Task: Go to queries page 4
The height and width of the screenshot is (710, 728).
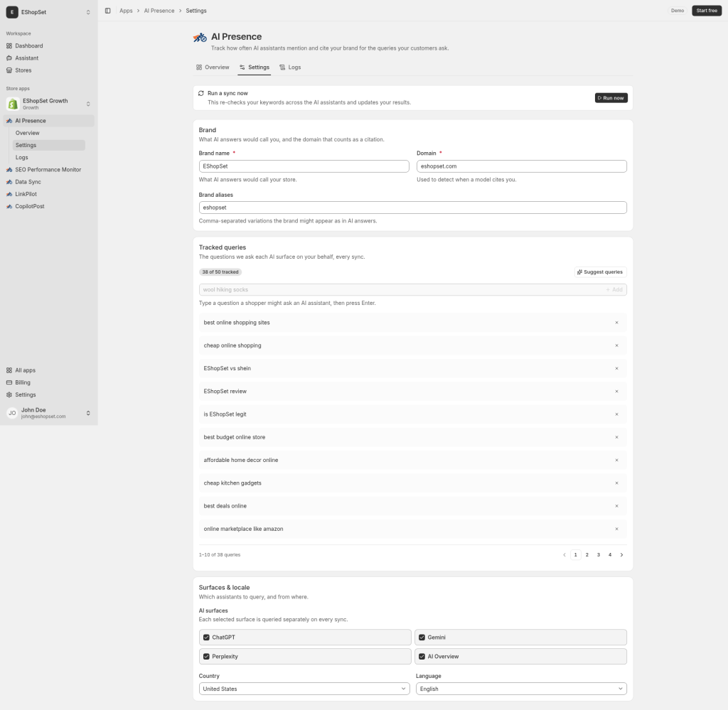Action: [x=610, y=555]
